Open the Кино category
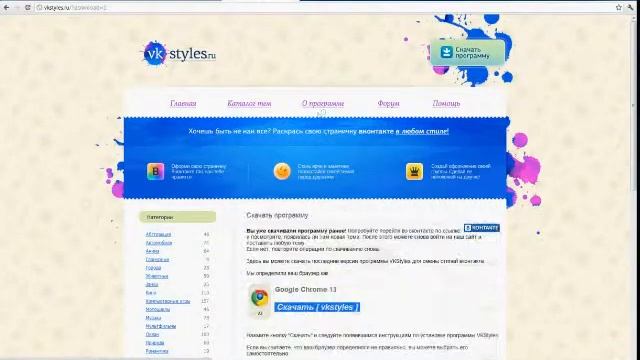 pos(151,293)
